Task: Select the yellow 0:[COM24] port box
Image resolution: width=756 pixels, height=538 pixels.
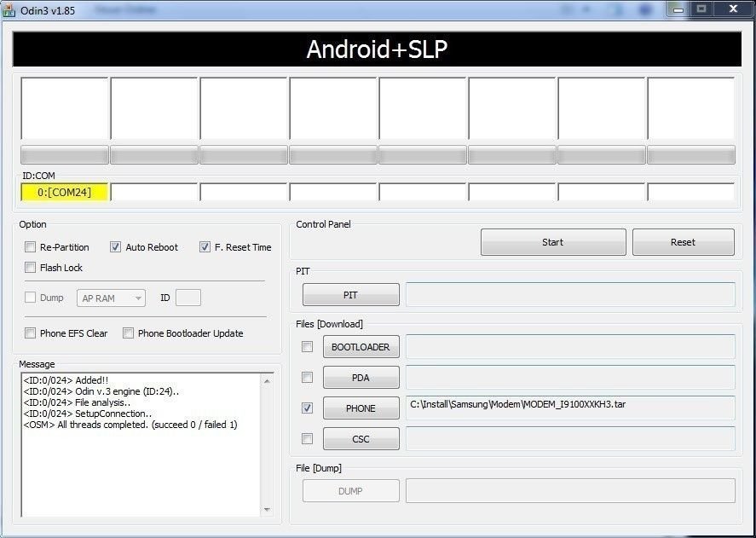Action: click(65, 192)
